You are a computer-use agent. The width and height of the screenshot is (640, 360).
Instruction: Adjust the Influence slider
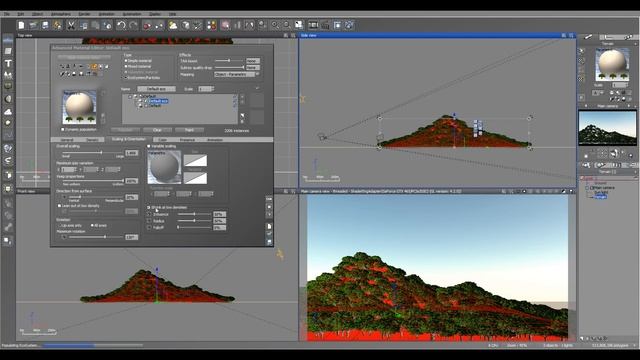(x=195, y=214)
